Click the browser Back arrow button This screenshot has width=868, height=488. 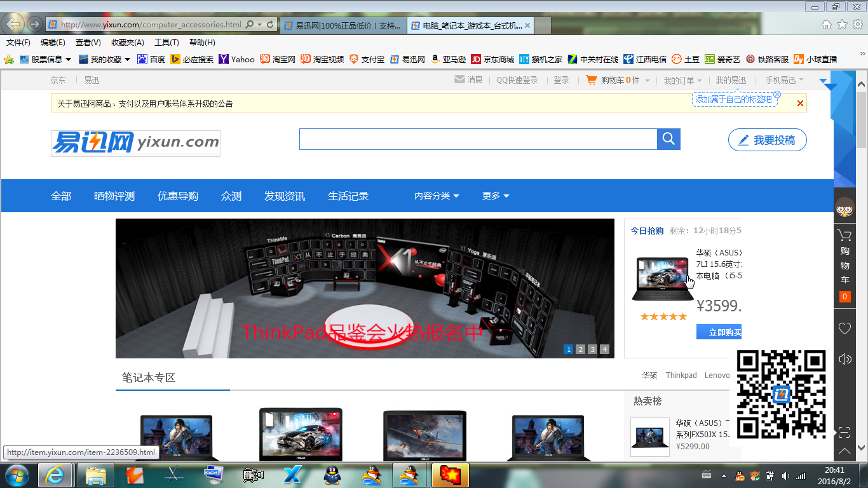13,24
